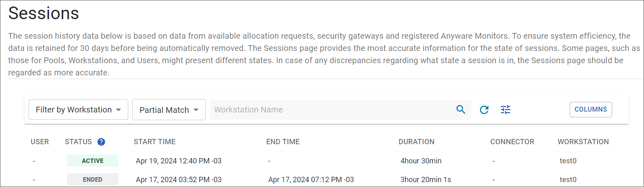Select the ACTIVE status badge
This screenshot has height=187, width=644.
93,161
